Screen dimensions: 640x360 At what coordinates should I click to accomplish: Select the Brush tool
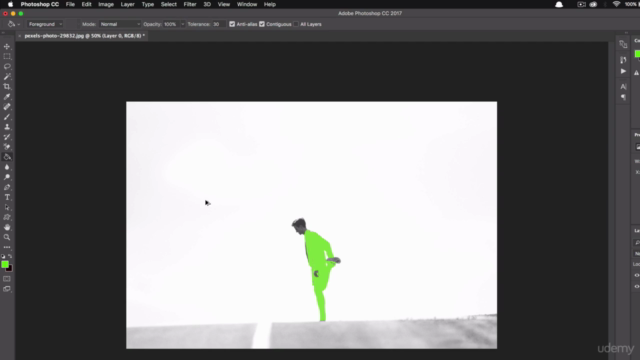pos(7,117)
